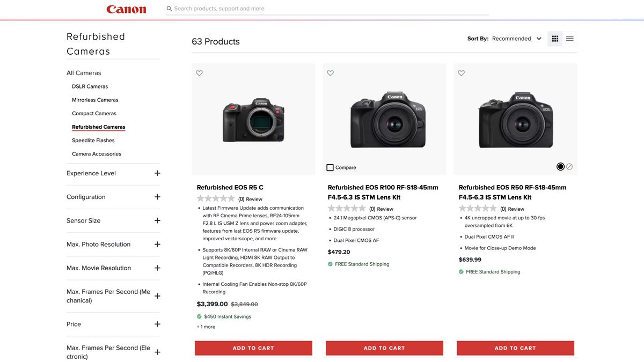Enable Compare for EOS R100 kit
Image resolution: width=644 pixels, height=362 pixels.
(329, 167)
